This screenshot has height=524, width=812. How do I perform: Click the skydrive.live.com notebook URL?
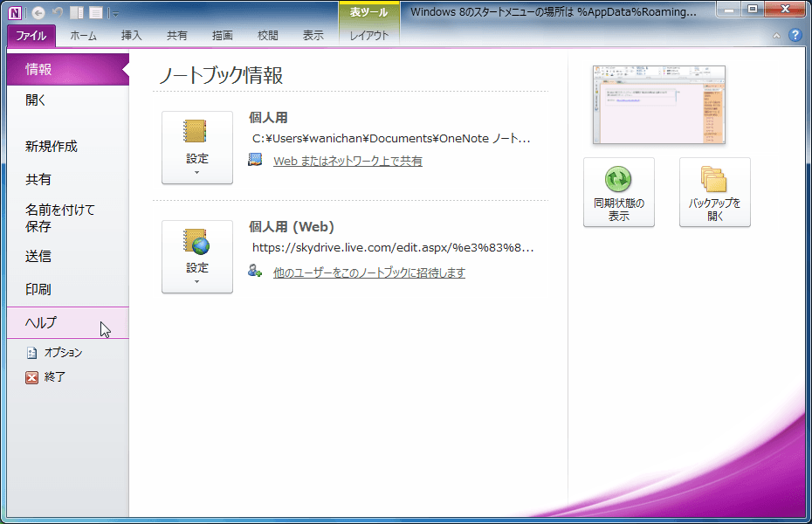pos(393,247)
